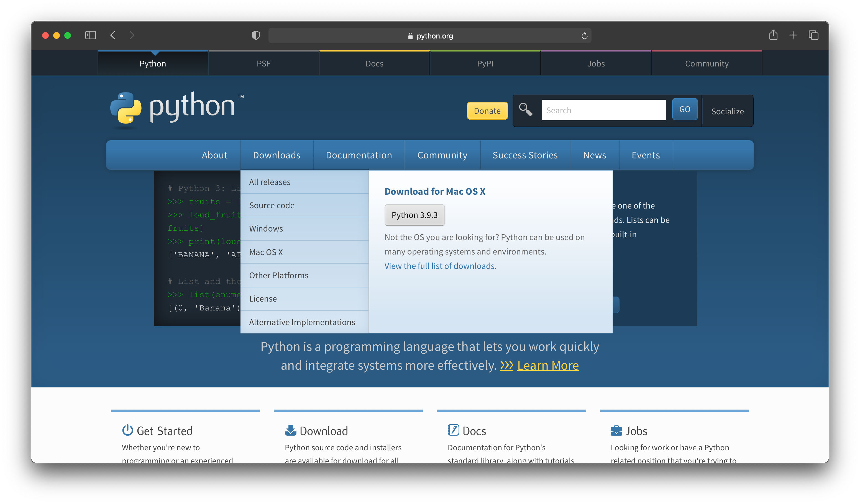Open the privacy shield report icon
This screenshot has height=504, width=860.
(x=256, y=35)
